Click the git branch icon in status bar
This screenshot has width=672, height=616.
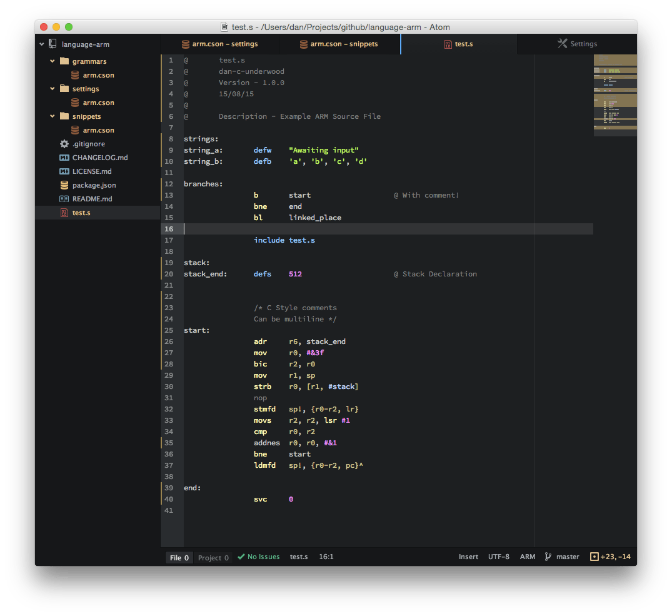pyautogui.click(x=548, y=557)
